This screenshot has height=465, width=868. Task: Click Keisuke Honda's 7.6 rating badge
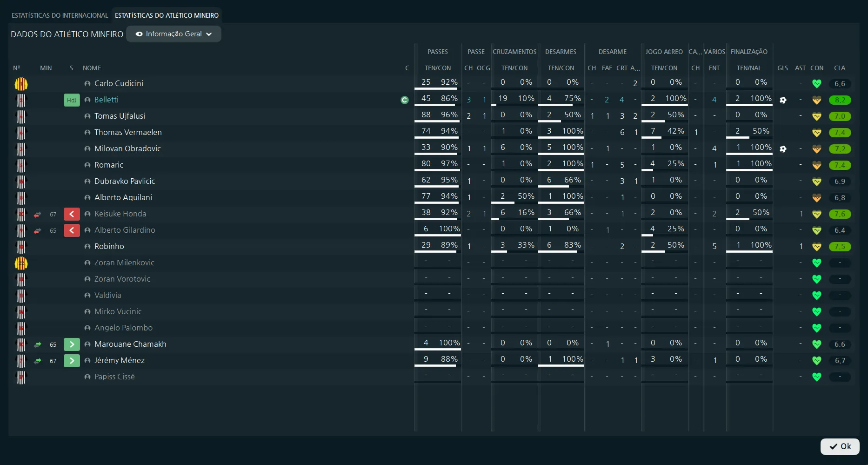[x=840, y=214]
